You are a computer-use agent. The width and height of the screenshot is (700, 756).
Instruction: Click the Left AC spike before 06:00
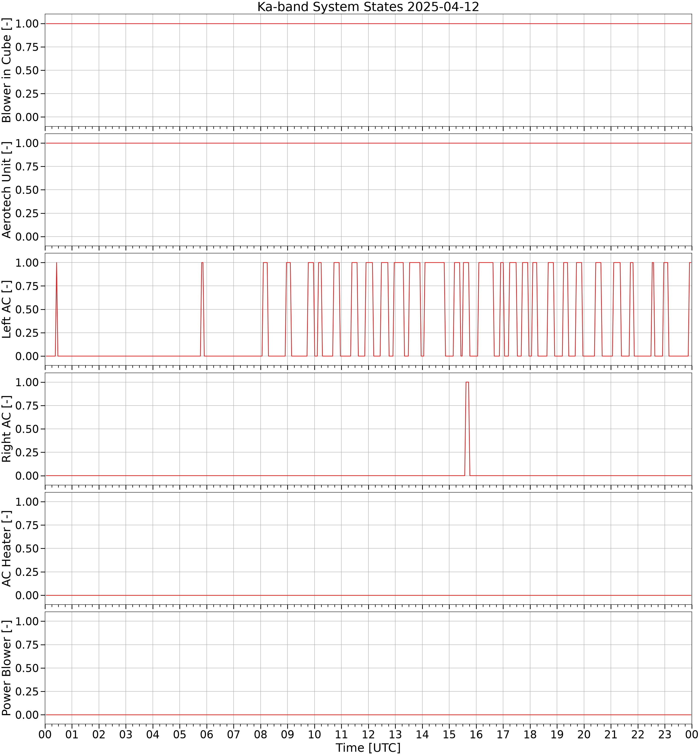tap(202, 309)
